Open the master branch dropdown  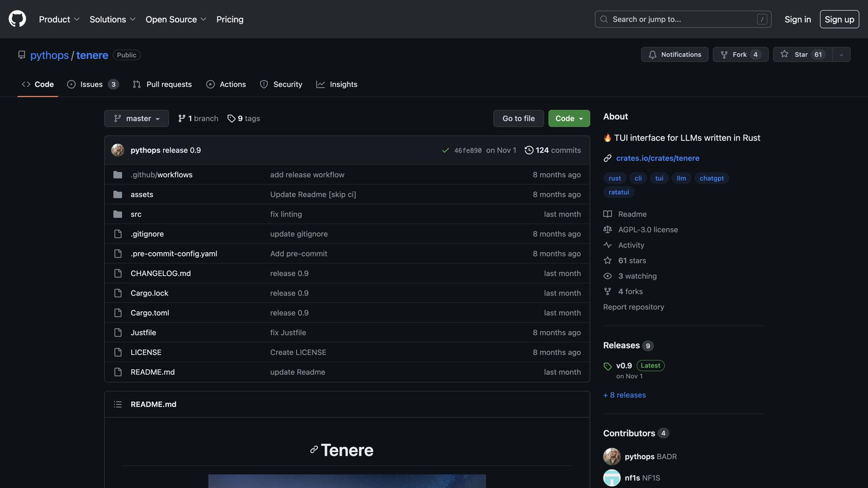[x=136, y=118]
